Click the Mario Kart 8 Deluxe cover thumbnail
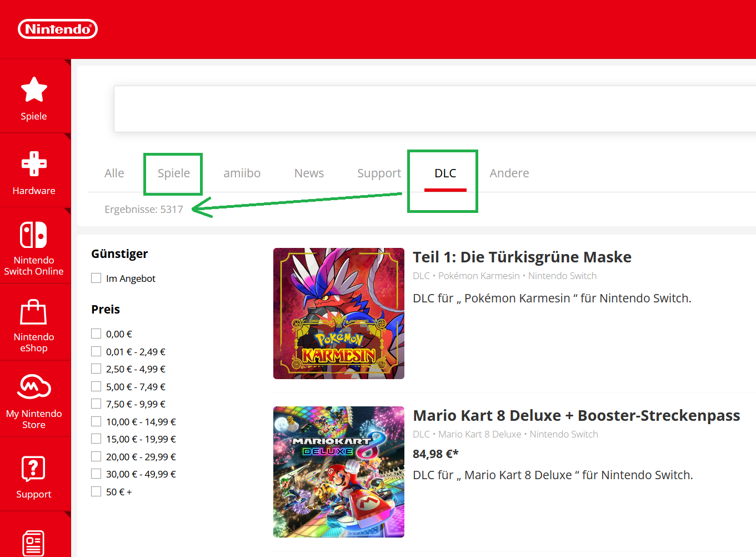Image resolution: width=756 pixels, height=557 pixels. click(339, 472)
